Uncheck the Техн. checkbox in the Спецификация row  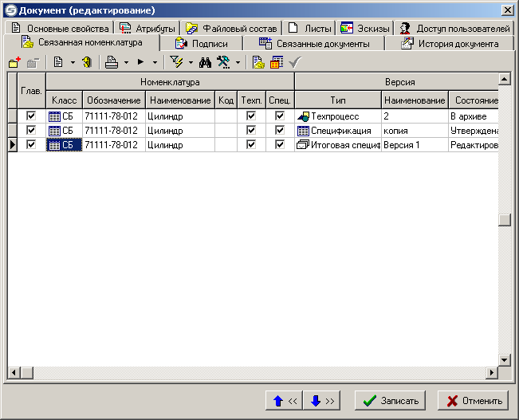(x=251, y=131)
